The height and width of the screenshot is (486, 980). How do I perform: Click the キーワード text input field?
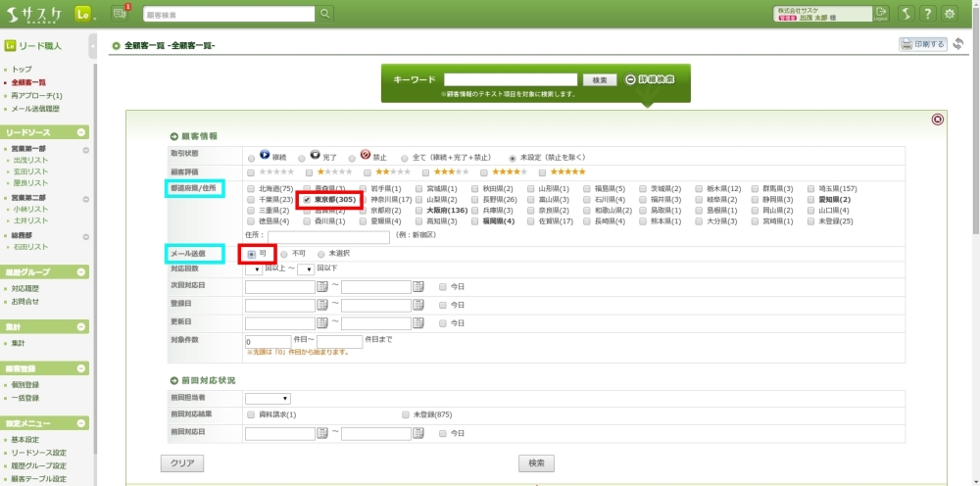pyautogui.click(x=510, y=79)
